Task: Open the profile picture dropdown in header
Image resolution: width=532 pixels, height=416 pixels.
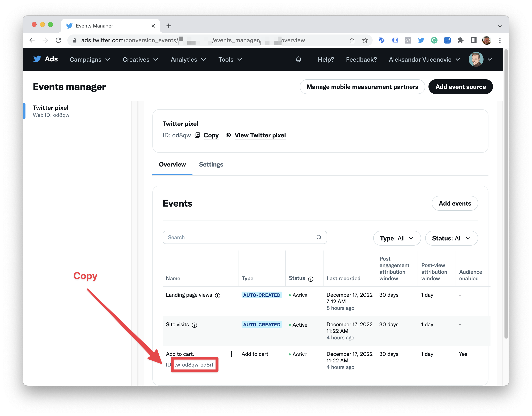Action: click(x=481, y=59)
